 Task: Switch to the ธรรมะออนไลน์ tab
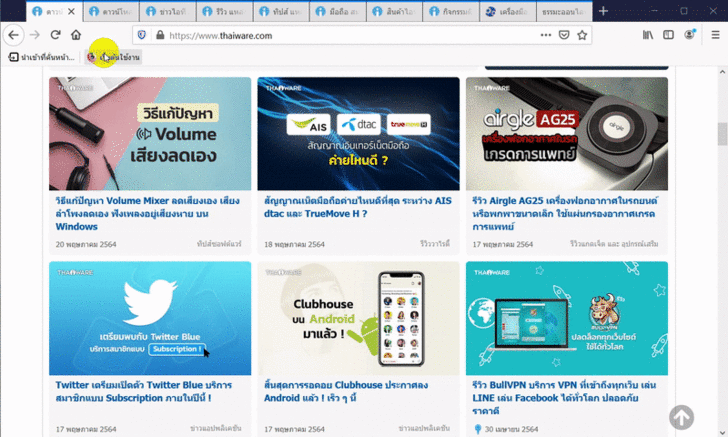coord(564,12)
